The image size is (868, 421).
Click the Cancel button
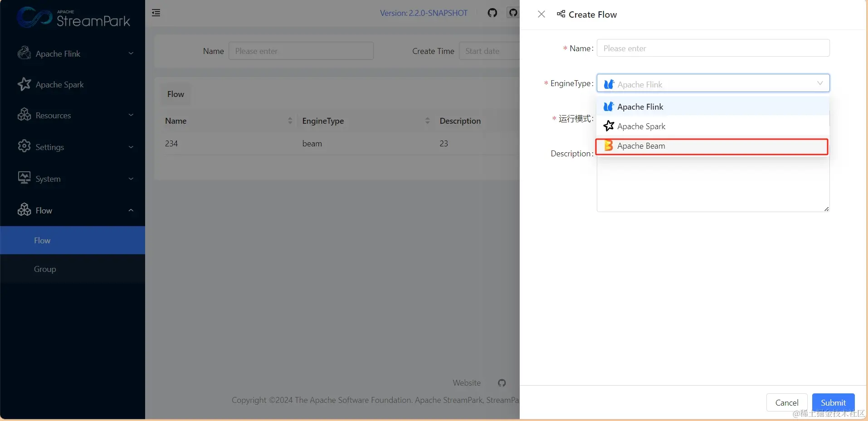click(x=787, y=402)
